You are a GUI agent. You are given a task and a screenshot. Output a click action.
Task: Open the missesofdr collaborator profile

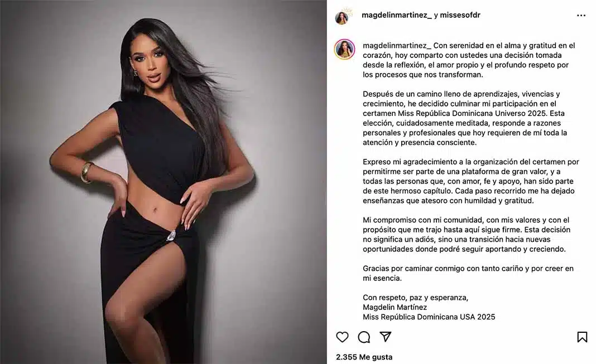pyautogui.click(x=460, y=15)
